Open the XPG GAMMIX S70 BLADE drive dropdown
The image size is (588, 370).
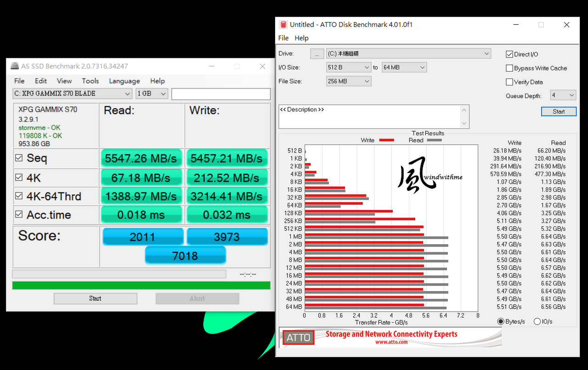(x=73, y=94)
